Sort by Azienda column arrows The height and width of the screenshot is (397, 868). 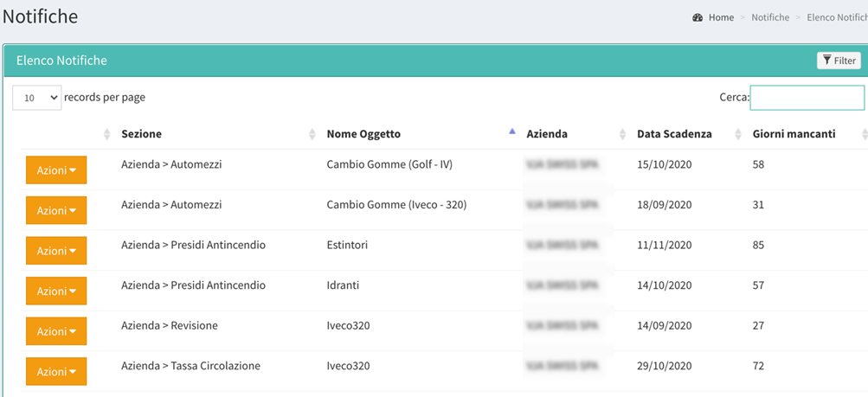coord(622,134)
